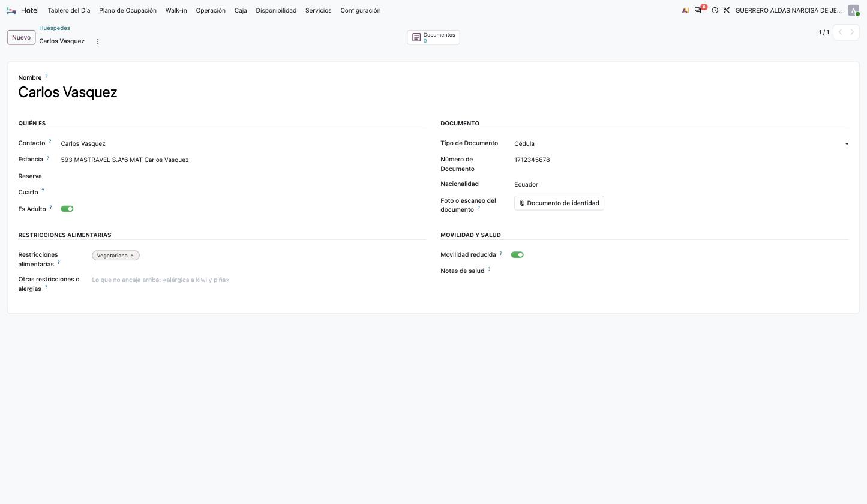
Task: Click the debug tools wrench icon
Action: (726, 10)
